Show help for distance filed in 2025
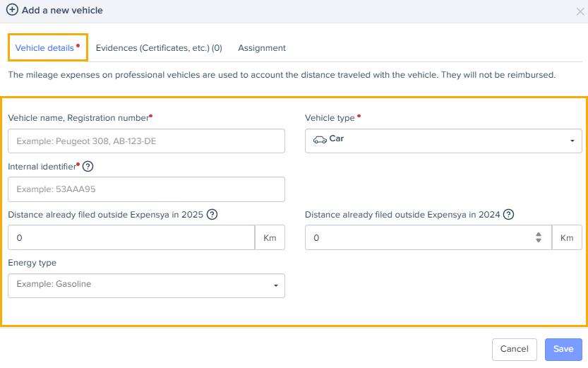588x368 pixels. click(x=212, y=215)
